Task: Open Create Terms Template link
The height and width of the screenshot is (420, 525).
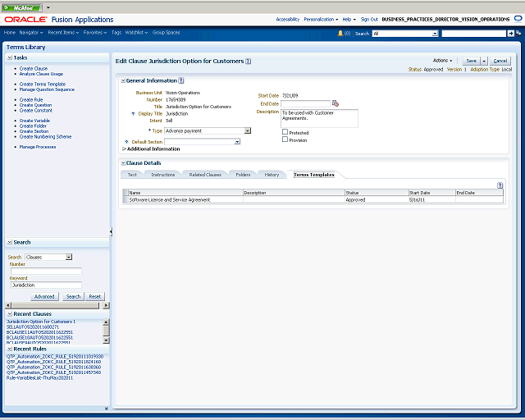Action: pos(43,84)
